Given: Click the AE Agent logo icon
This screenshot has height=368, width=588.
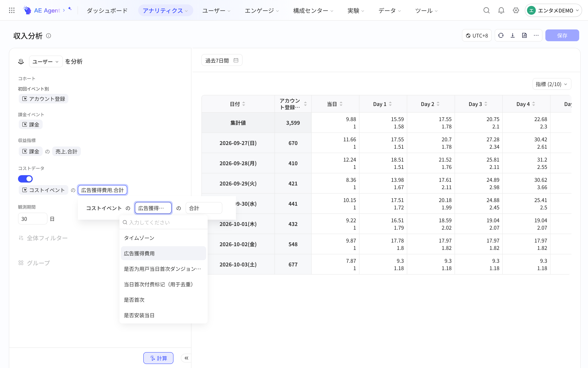Looking at the screenshot, I should coord(27,10).
